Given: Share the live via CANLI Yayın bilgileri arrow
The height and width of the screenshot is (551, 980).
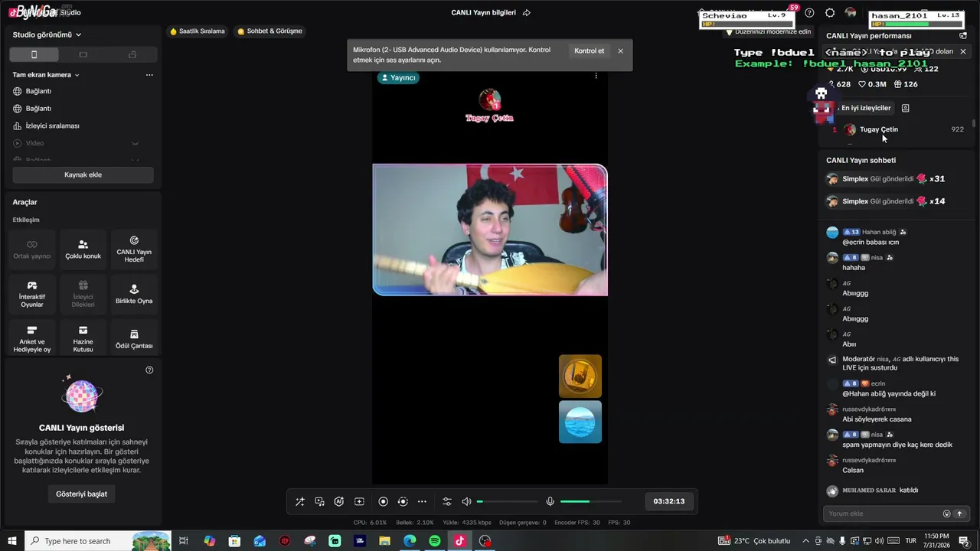Looking at the screenshot, I should (527, 12).
